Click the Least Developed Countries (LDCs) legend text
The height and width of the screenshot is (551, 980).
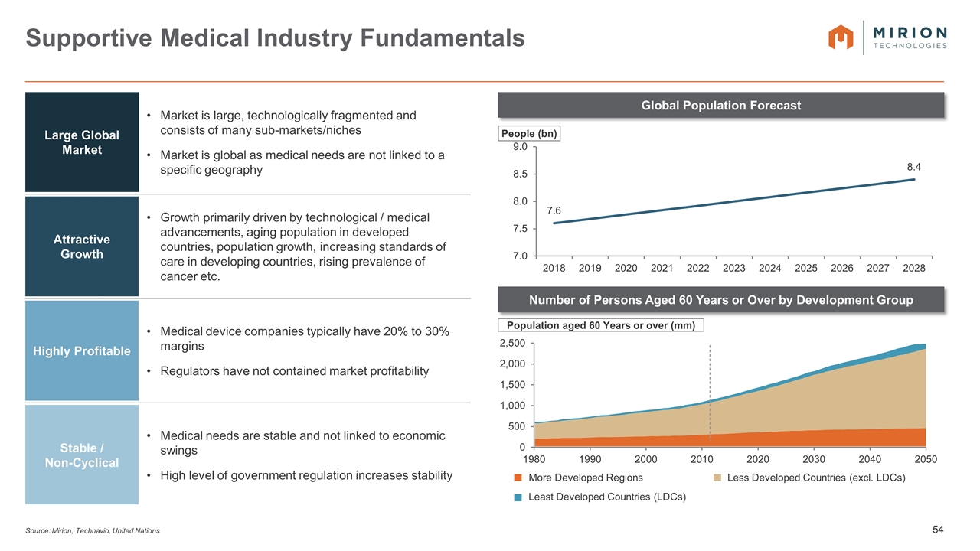[607, 497]
